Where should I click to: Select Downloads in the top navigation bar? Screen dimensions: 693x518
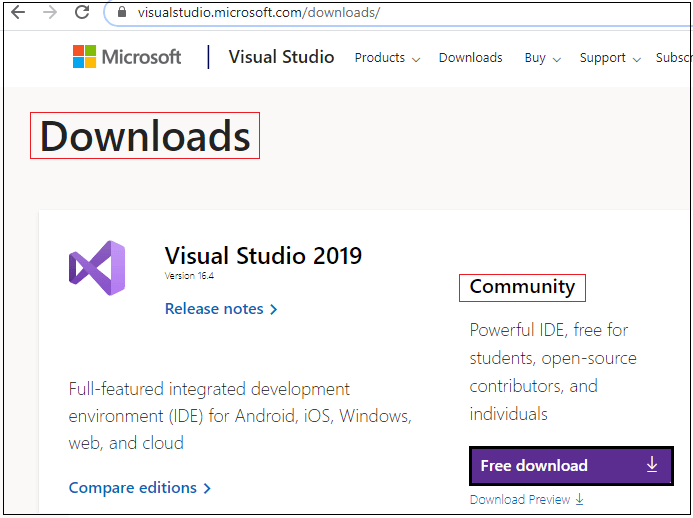click(470, 58)
